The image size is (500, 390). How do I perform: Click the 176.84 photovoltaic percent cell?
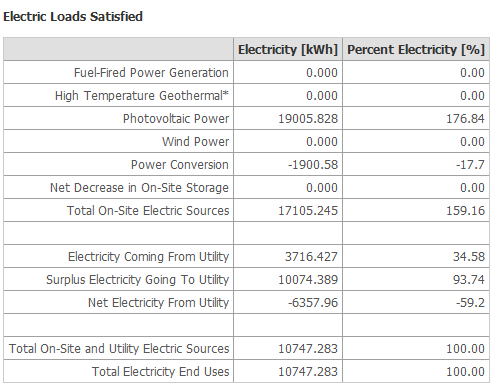(465, 118)
